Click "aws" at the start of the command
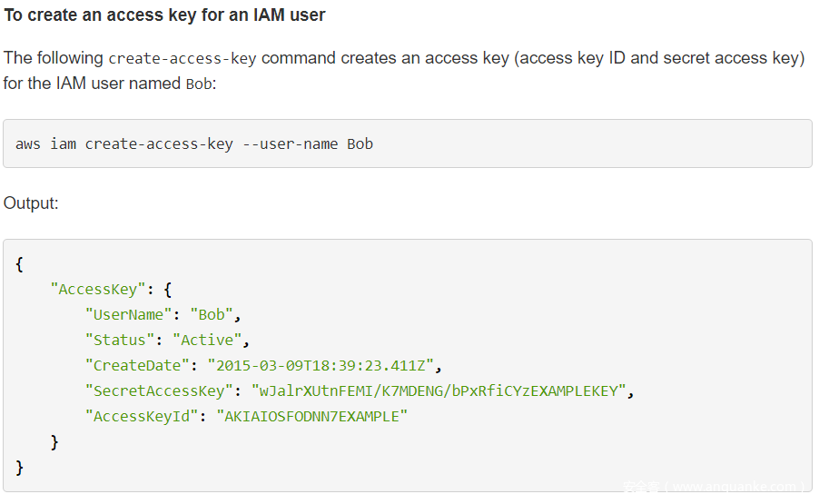Screen dimensions: 819x504 click(28, 143)
